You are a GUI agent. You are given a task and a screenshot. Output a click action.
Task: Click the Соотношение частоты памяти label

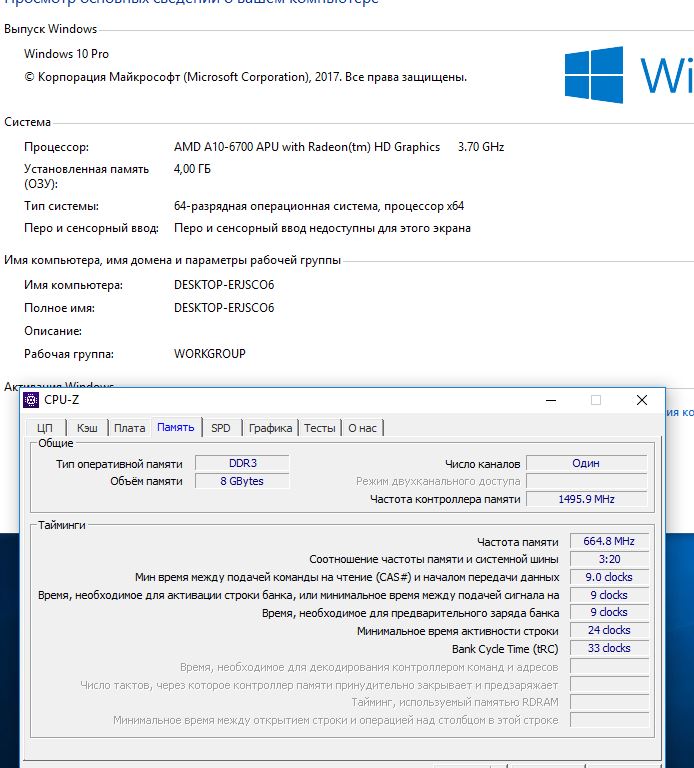(433, 559)
